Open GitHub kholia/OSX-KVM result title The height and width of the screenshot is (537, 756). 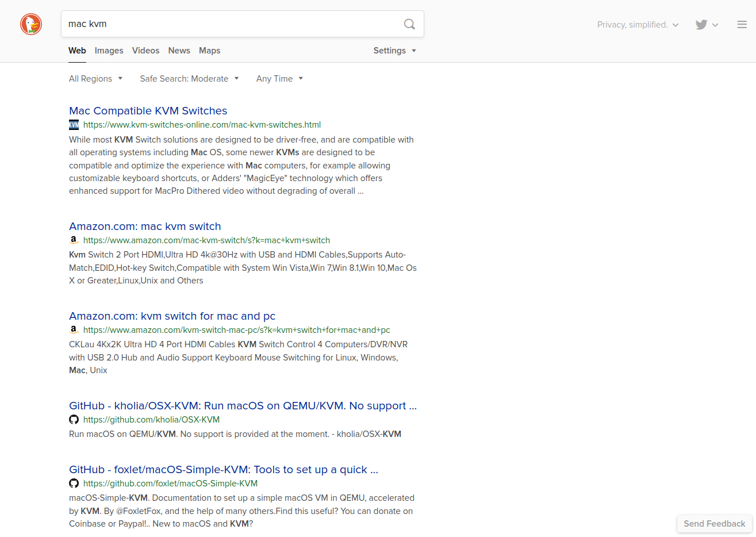point(243,406)
